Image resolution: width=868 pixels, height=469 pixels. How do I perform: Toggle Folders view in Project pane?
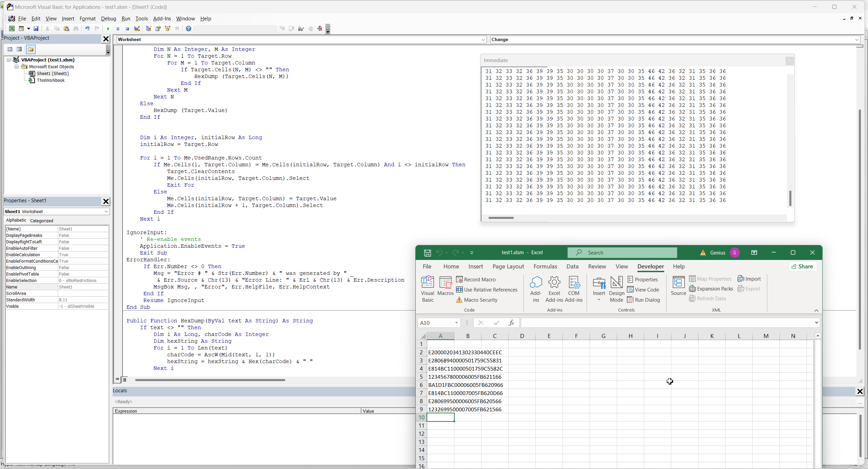click(x=31, y=50)
